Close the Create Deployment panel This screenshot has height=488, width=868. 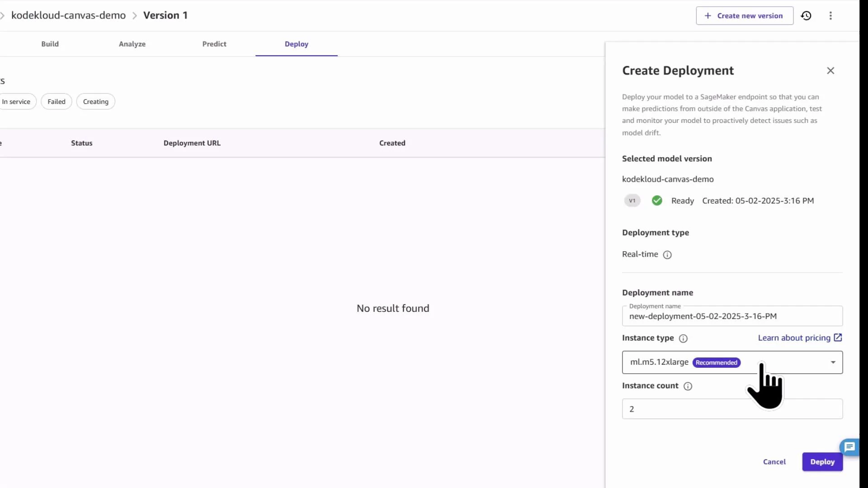click(831, 70)
